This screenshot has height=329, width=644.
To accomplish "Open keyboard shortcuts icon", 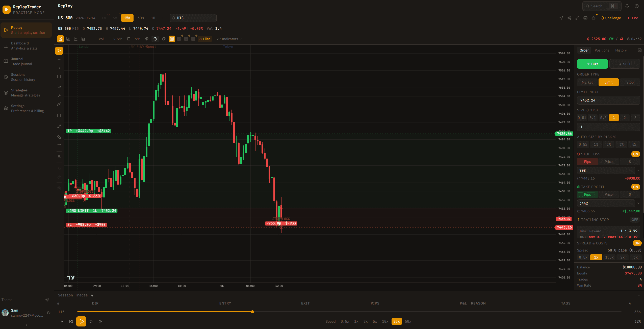I will click(585, 18).
